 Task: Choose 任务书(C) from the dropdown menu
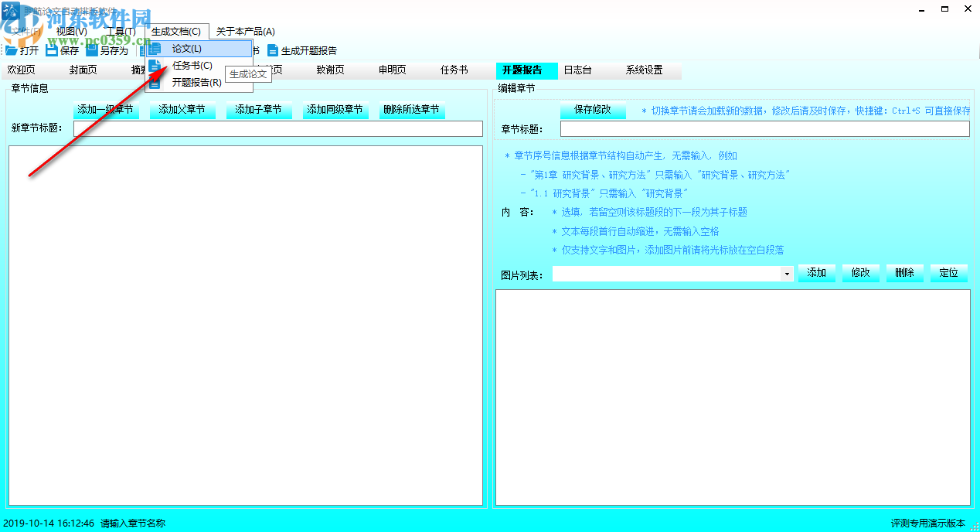click(x=199, y=66)
